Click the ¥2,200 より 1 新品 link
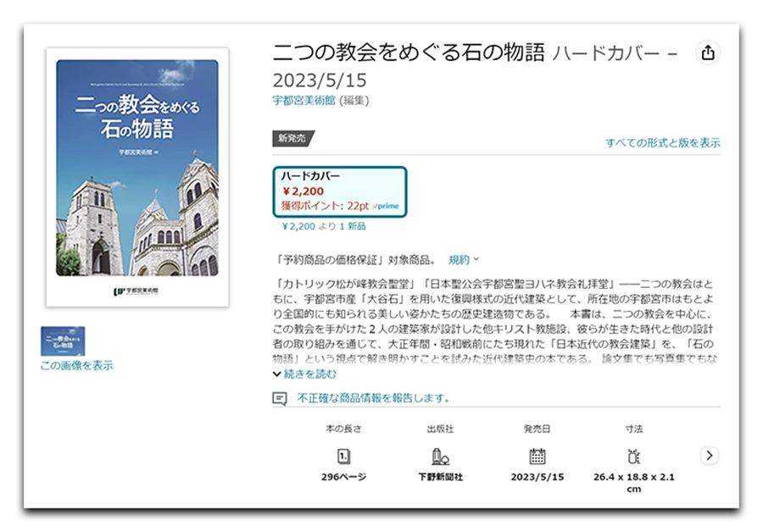This screenshot has width=763, height=532. point(324,226)
